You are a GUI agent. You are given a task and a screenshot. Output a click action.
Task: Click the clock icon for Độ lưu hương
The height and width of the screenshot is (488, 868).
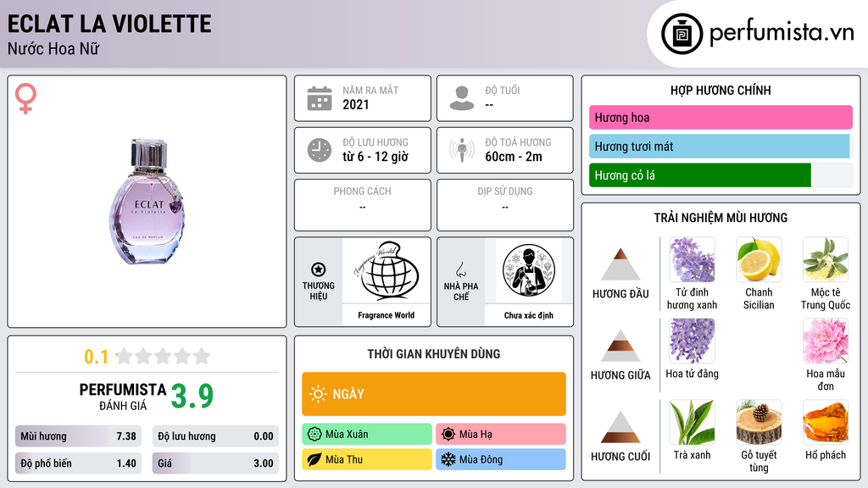click(320, 150)
